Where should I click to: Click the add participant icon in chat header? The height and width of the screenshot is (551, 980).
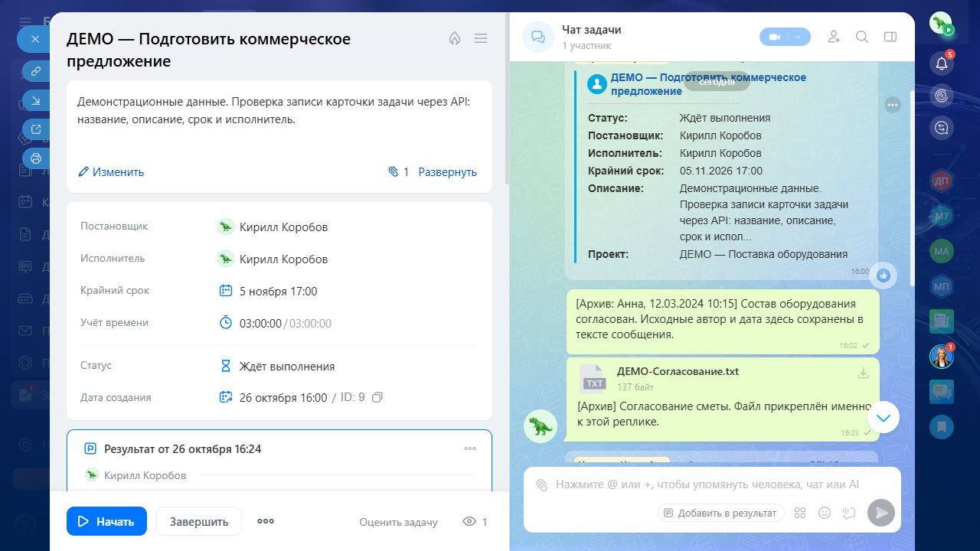(x=835, y=37)
